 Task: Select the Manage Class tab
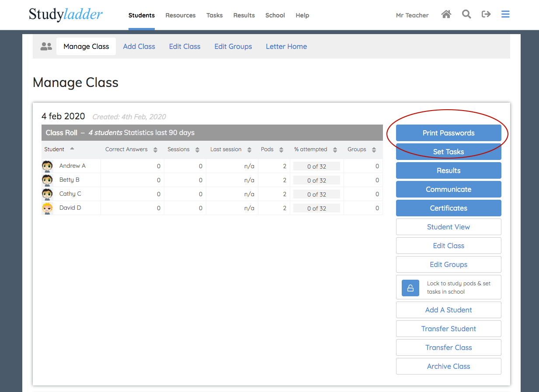(86, 46)
